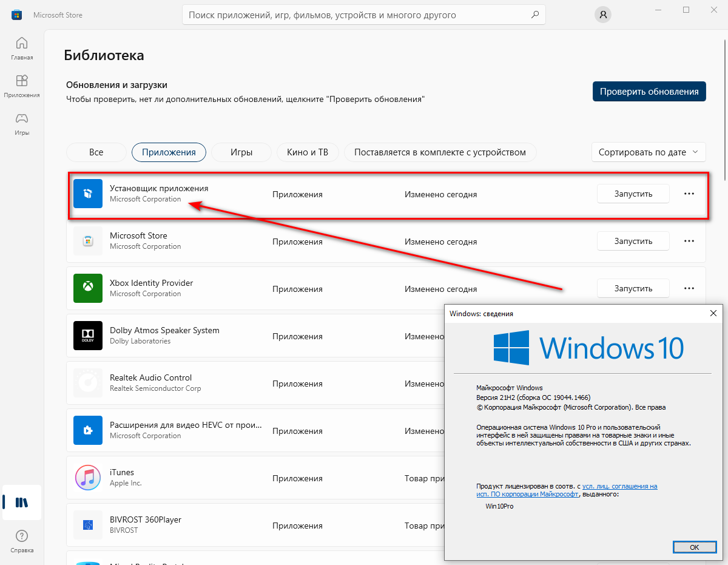728x565 pixels.
Task: Open more options for Установщик приложения
Action: point(689,194)
